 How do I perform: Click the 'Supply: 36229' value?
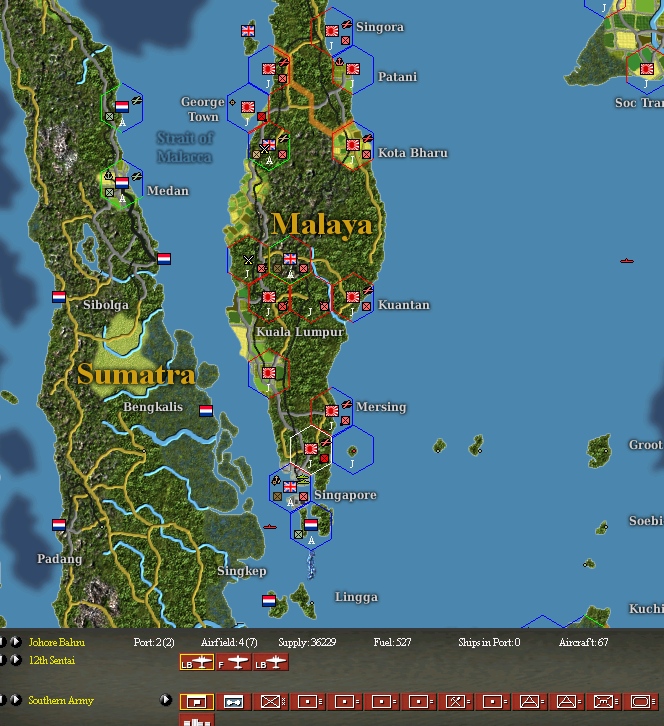pyautogui.click(x=307, y=642)
